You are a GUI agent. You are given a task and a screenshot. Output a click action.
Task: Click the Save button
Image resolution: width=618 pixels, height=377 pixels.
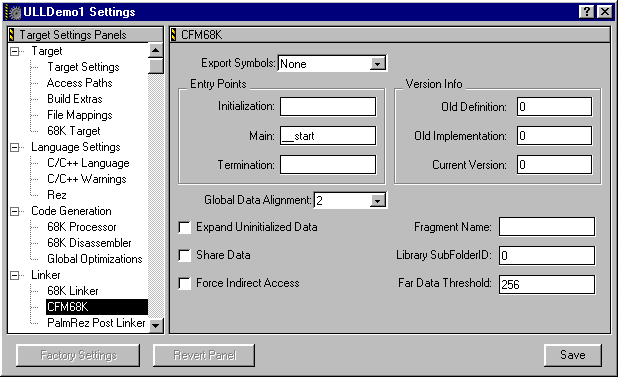point(573,355)
